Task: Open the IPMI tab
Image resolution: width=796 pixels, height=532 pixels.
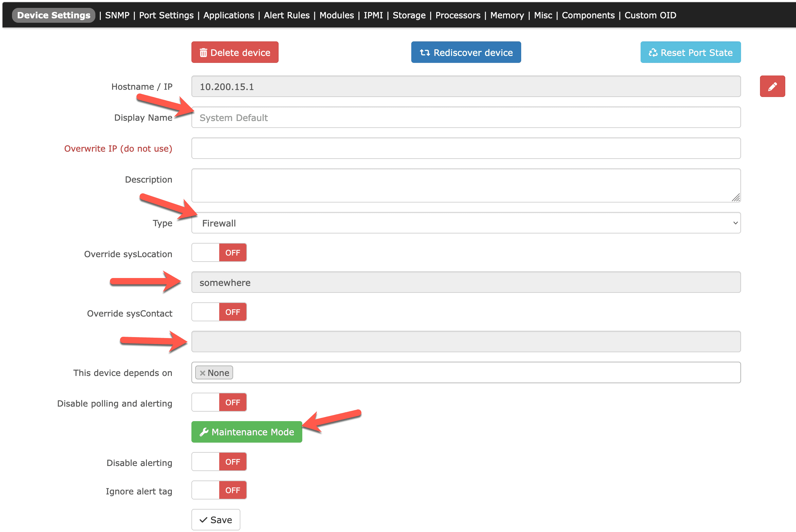Action: click(x=373, y=15)
